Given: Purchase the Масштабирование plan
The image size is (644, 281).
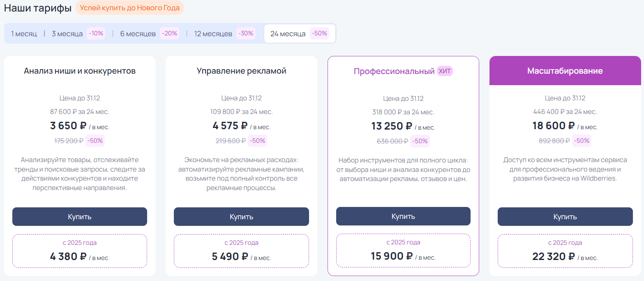Looking at the screenshot, I should coord(565,216).
